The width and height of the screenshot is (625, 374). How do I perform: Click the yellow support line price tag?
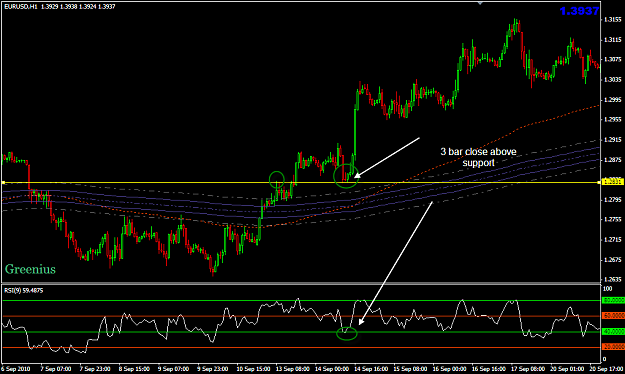(x=613, y=182)
